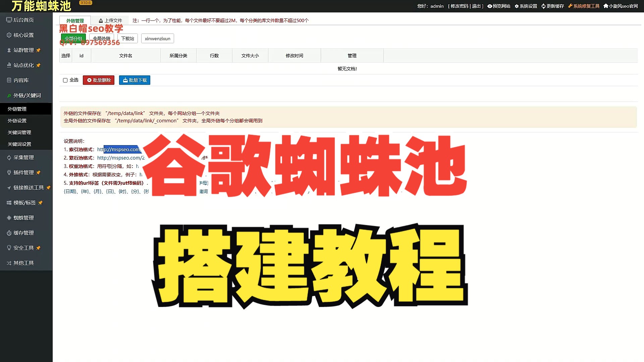This screenshot has width=644, height=362.
Task: Open 其他工具 in the sidebar
Action: 23,263
